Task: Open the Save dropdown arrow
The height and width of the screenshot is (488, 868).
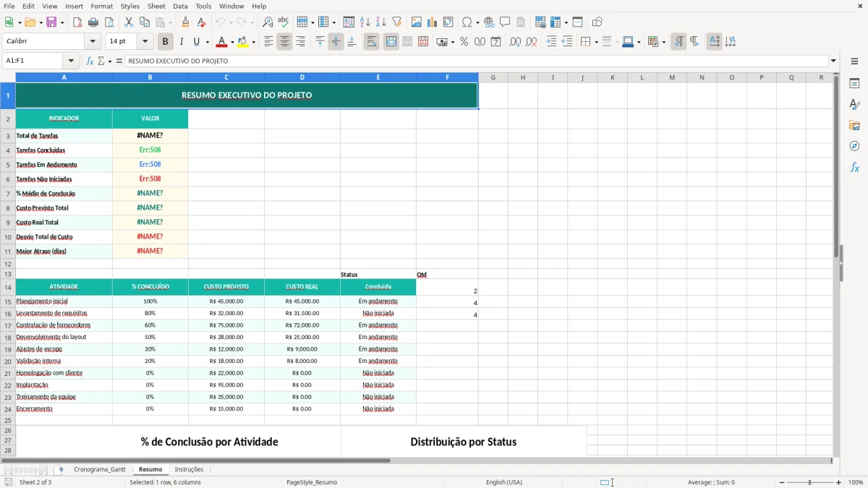Action: pos(61,22)
